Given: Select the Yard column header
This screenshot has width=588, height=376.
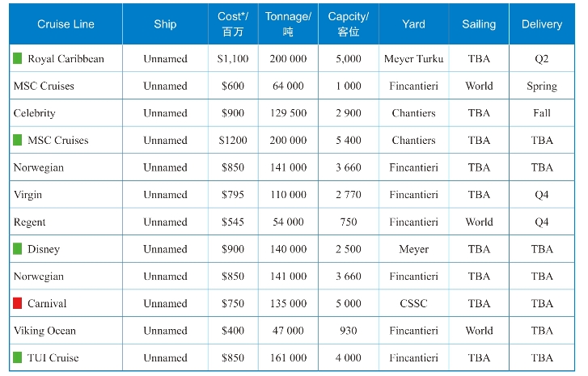Looking at the screenshot, I should [x=413, y=24].
